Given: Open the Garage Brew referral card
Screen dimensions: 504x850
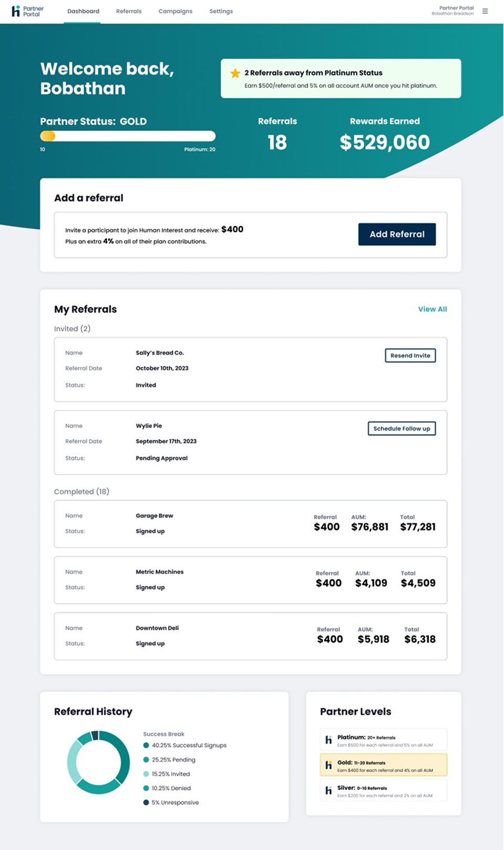Looking at the screenshot, I should pos(251,524).
